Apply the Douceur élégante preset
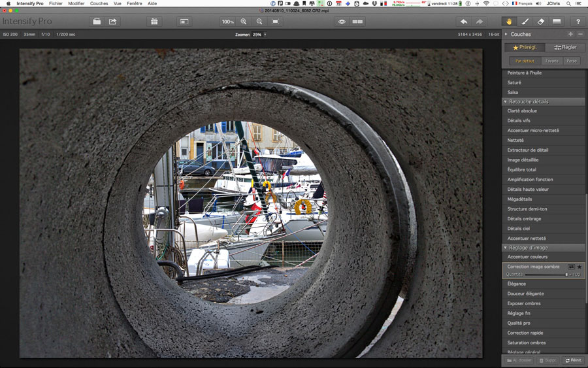Image resolution: width=588 pixels, height=368 pixels. pyautogui.click(x=544, y=293)
